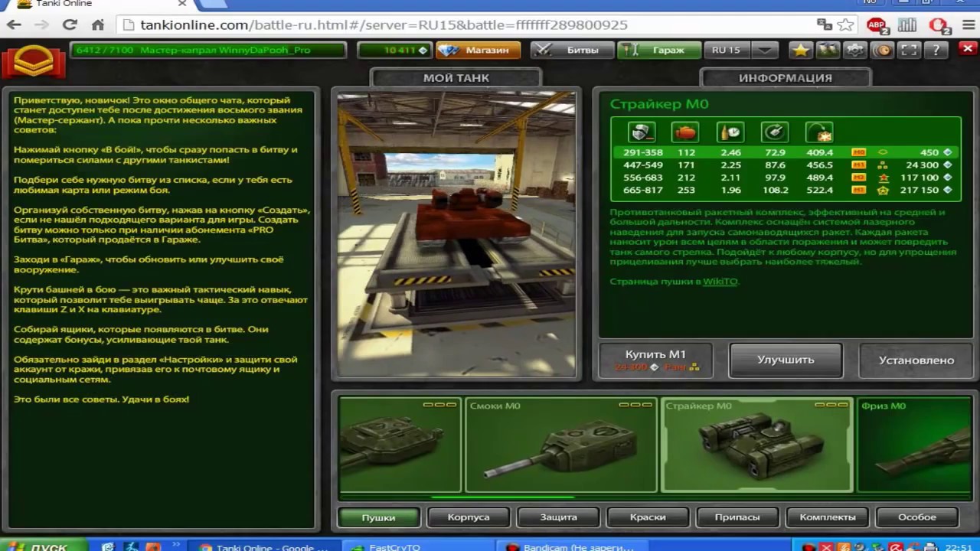This screenshot has height=551, width=980.
Task: Click the system tray clock 22:51
Action: [x=958, y=546]
